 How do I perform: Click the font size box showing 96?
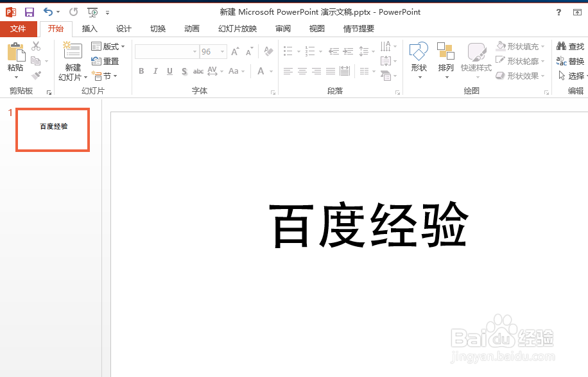[x=213, y=52]
